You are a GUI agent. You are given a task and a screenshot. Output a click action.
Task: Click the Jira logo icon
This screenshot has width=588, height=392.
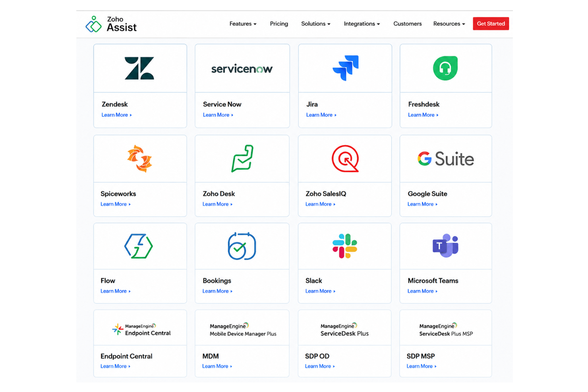click(346, 68)
